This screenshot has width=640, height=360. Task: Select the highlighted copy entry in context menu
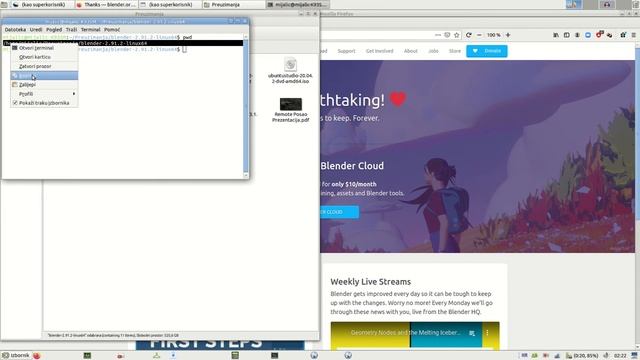coord(44,76)
